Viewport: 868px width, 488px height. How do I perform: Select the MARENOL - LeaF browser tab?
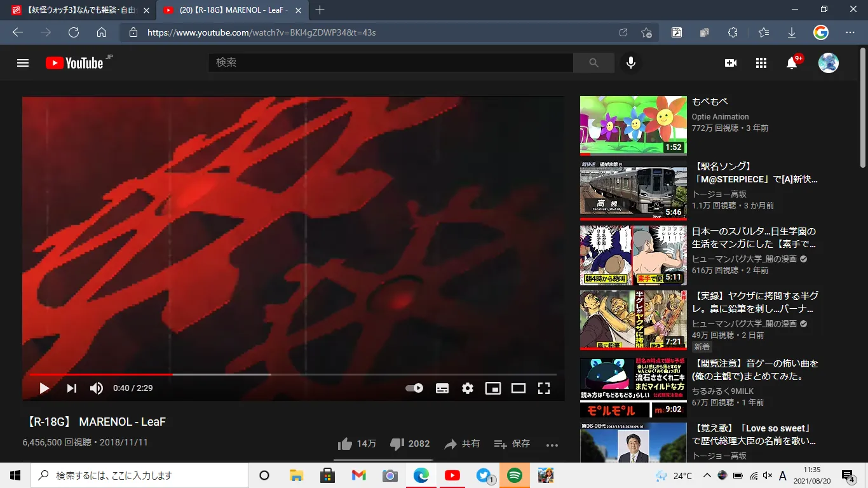click(232, 10)
